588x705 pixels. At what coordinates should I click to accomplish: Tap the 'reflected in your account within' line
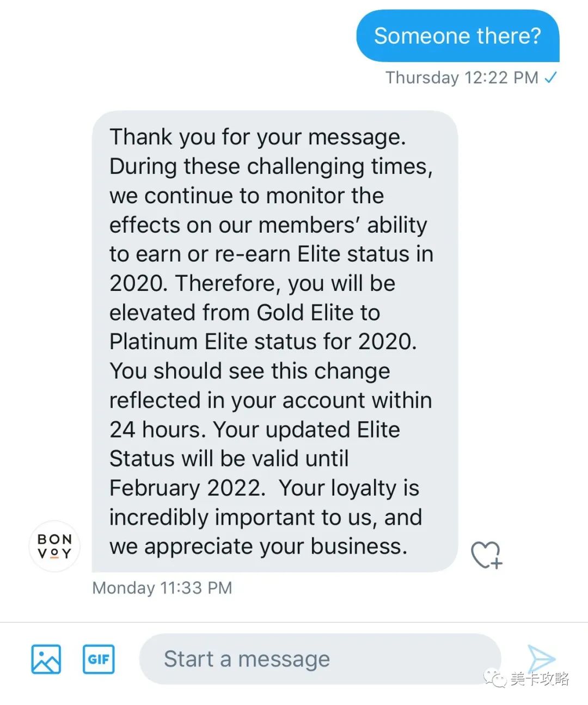pyautogui.click(x=271, y=400)
